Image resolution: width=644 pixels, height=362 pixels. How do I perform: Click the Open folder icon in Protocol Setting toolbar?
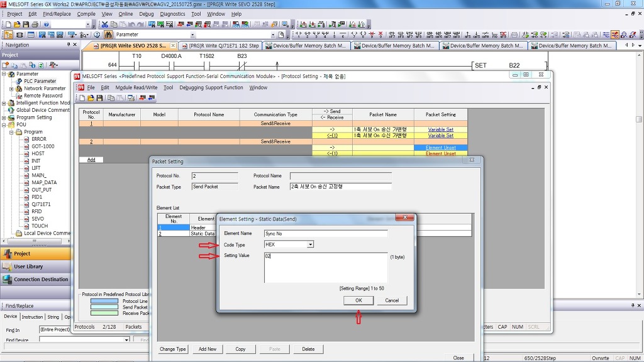pyautogui.click(x=91, y=98)
